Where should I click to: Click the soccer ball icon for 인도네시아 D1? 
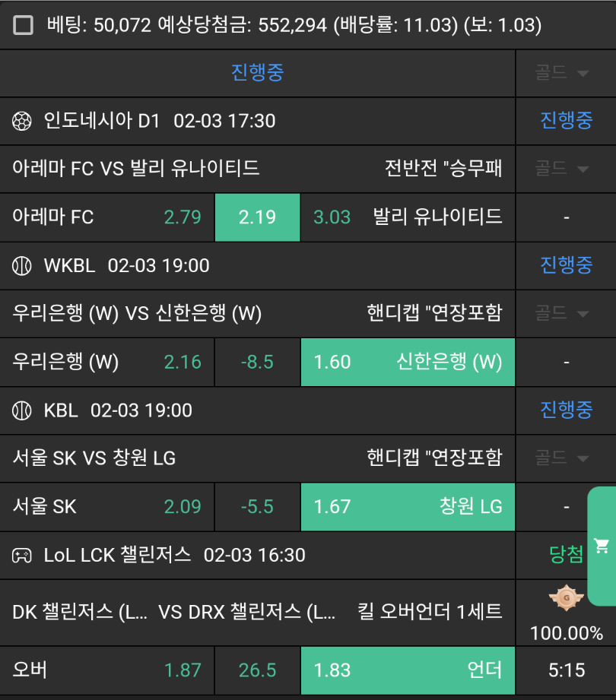pos(22,121)
